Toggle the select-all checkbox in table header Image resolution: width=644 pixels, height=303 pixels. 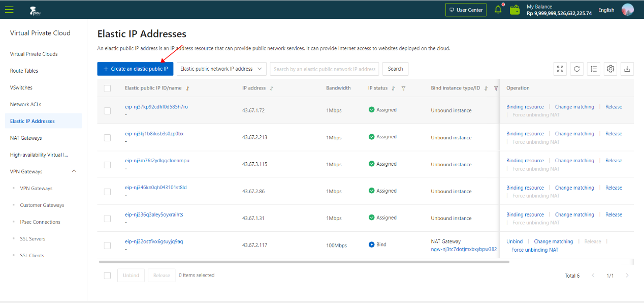107,88
